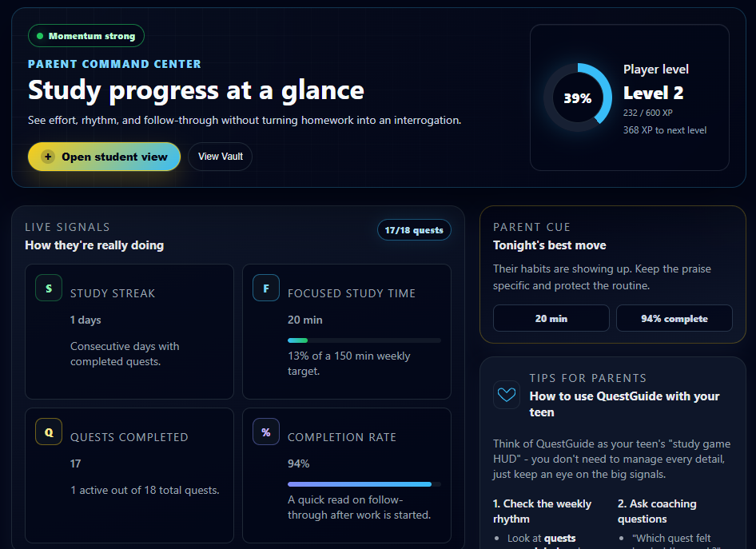The height and width of the screenshot is (549, 756).
Task: Select the Quests Completed card
Action: pyautogui.click(x=129, y=475)
